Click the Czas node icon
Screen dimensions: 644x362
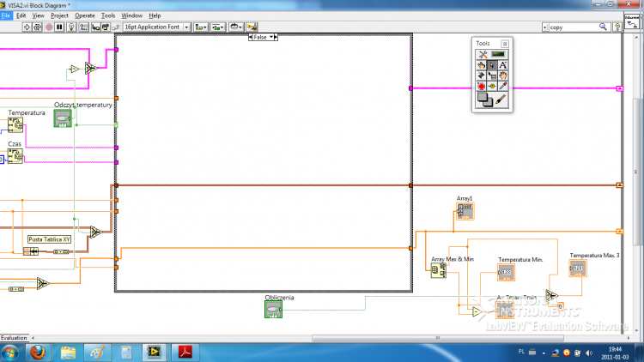pyautogui.click(x=15, y=156)
